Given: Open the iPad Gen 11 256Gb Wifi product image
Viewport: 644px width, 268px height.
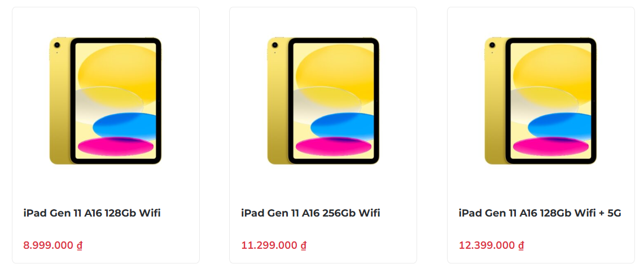Looking at the screenshot, I should click(x=323, y=101).
